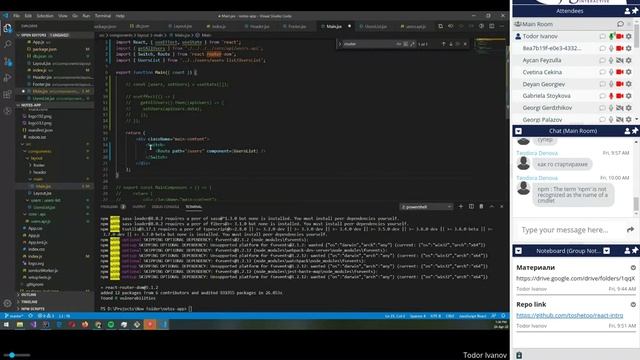Send the chat message with the arrow icon
The image size is (640, 360).
point(630,230)
